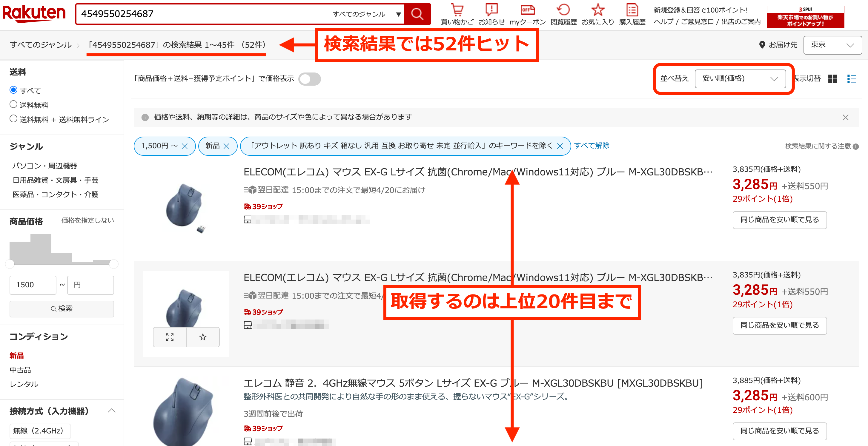Select the 送料無料 radio button
Viewport: 868px width, 446px height.
[13, 104]
